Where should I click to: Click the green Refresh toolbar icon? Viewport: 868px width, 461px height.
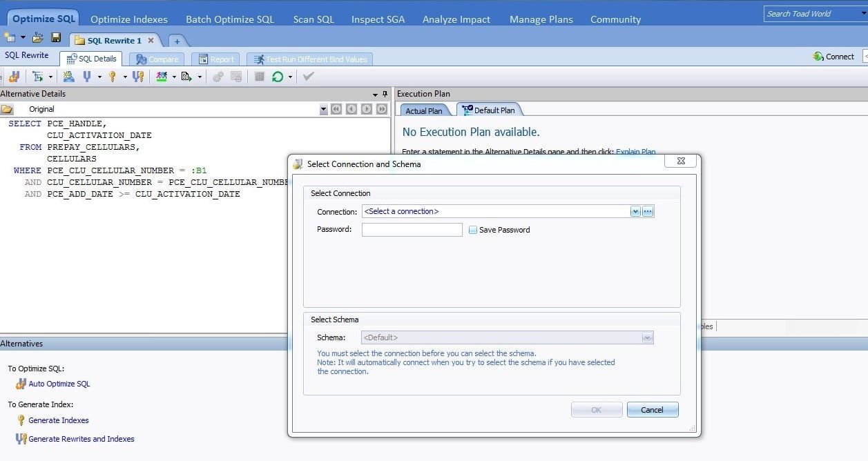click(x=278, y=77)
